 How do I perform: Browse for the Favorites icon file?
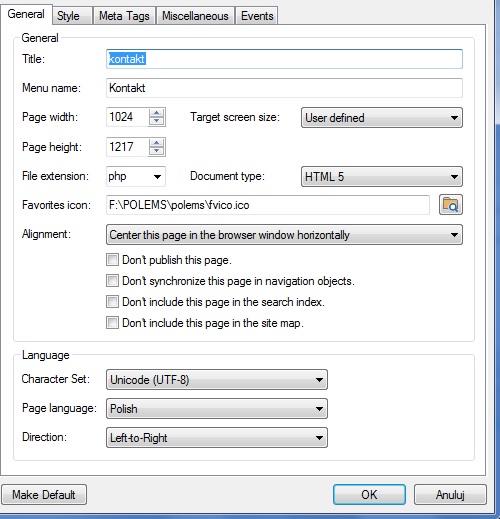pyautogui.click(x=451, y=205)
